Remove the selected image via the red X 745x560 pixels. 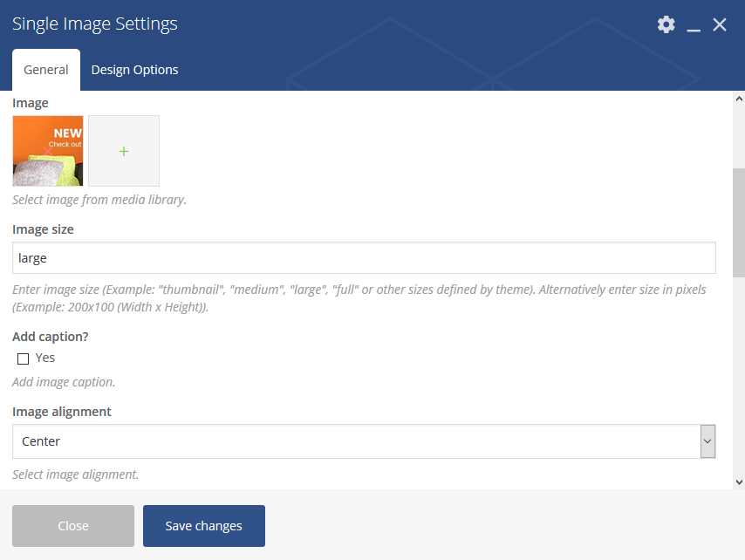coord(47,151)
